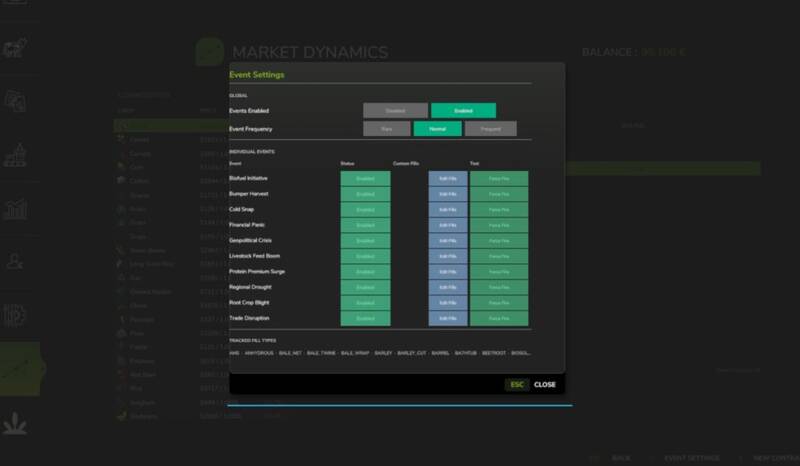Select the contracts paper icon in the sidebar

[15, 101]
